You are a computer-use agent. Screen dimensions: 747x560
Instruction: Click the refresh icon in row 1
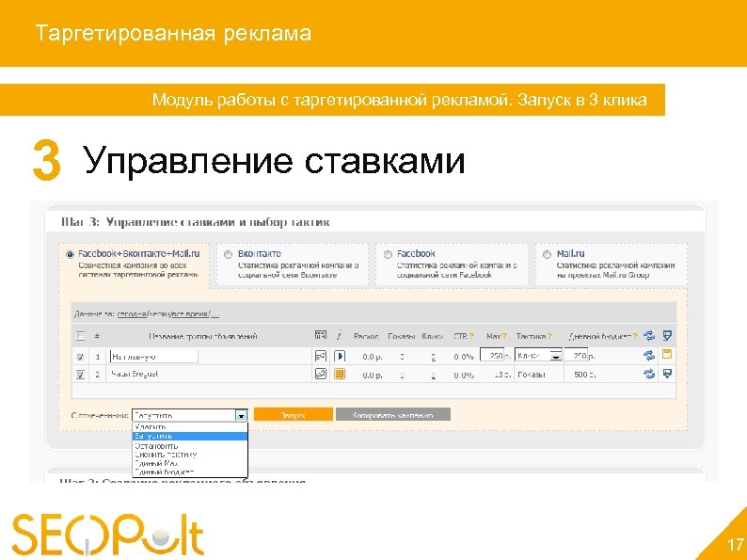(x=649, y=355)
